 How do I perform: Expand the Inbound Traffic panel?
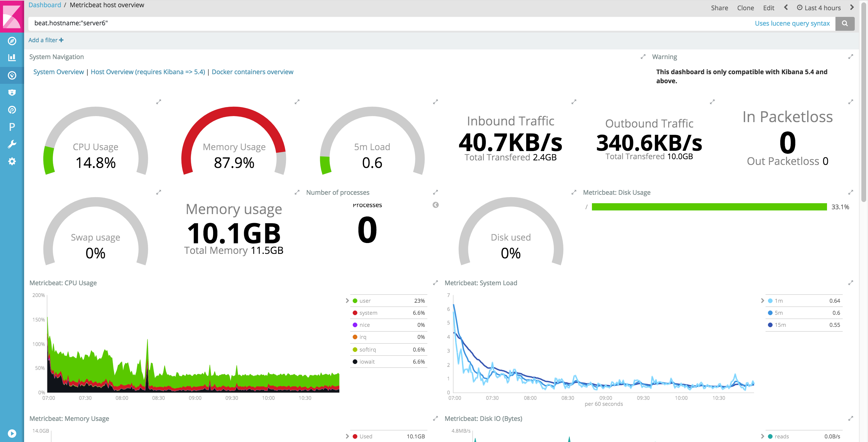pos(574,102)
